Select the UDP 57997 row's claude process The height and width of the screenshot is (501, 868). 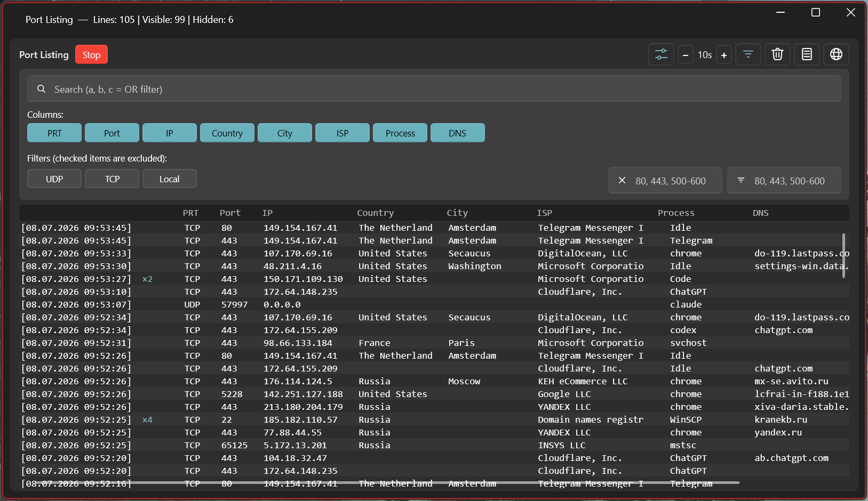point(686,304)
